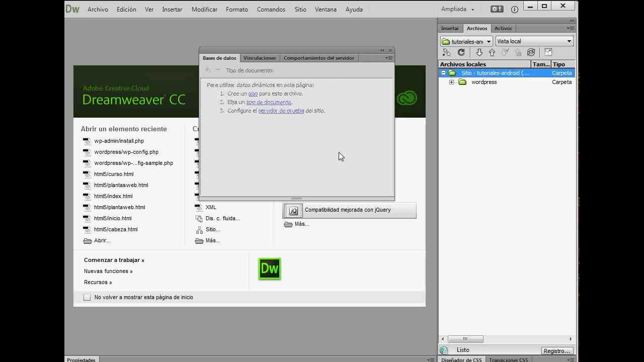Click the Sitio tutoriales-android folder icon

452,73
